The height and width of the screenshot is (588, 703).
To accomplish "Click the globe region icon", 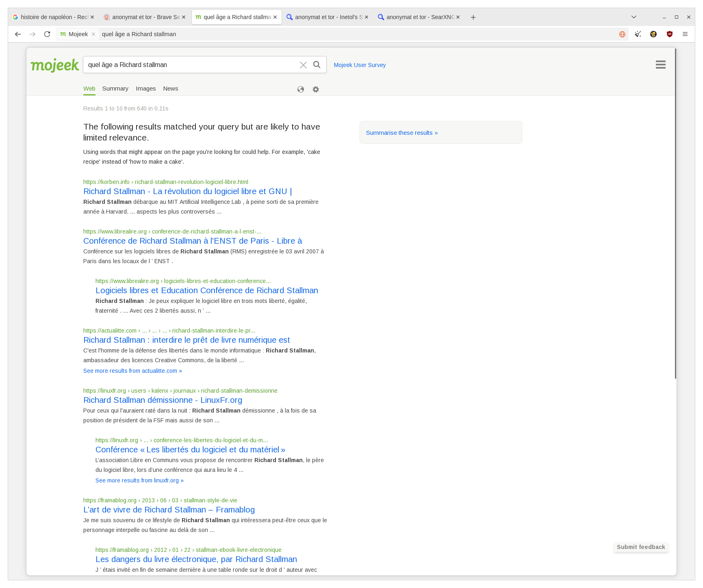I will click(301, 89).
